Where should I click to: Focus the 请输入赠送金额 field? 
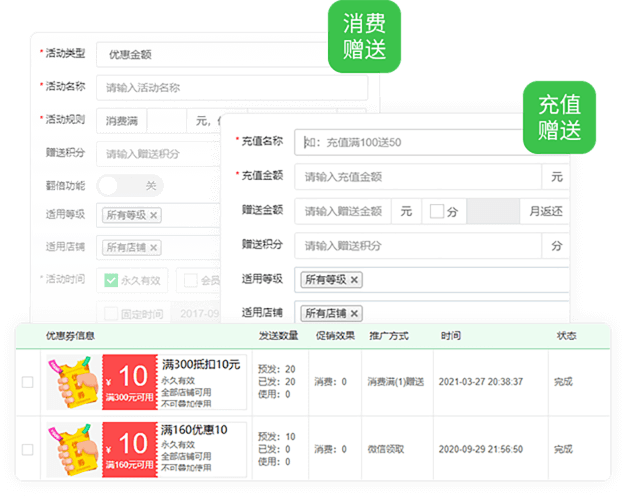coord(343,211)
